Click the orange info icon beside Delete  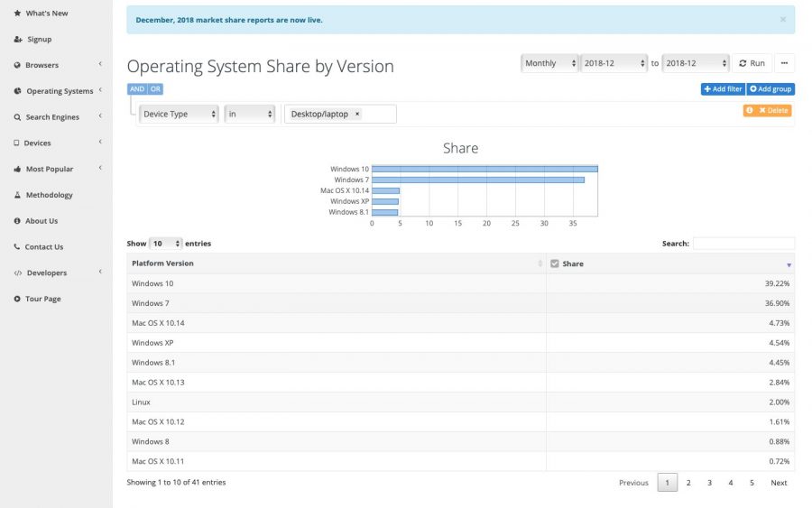[750, 110]
